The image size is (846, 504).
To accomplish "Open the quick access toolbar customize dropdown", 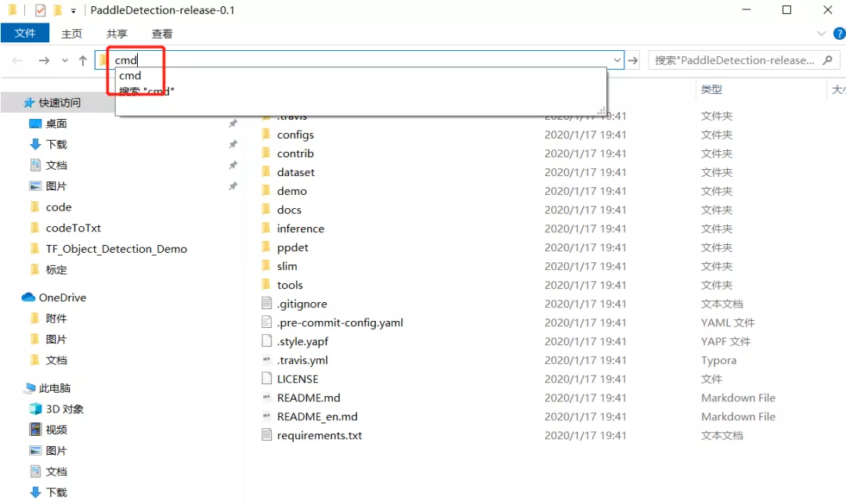I will (x=74, y=11).
